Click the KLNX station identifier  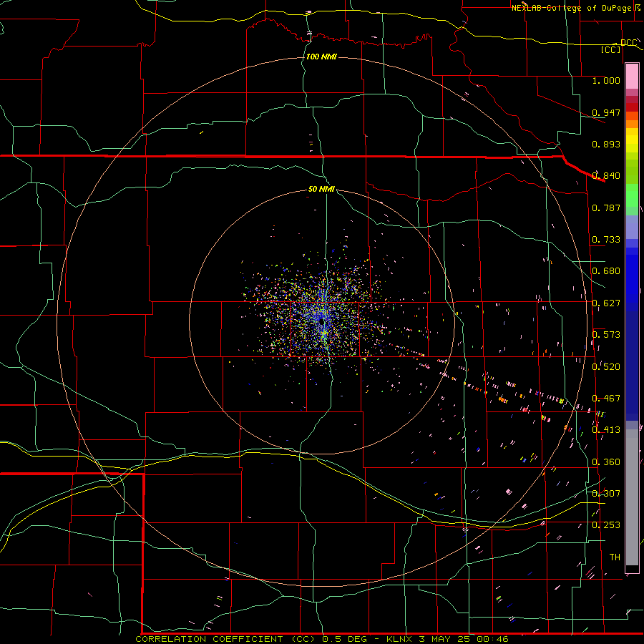pyautogui.click(x=400, y=639)
